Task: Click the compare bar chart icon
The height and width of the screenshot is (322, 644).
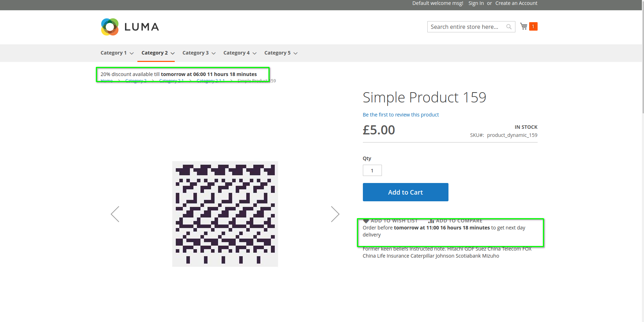Action: 431,221
